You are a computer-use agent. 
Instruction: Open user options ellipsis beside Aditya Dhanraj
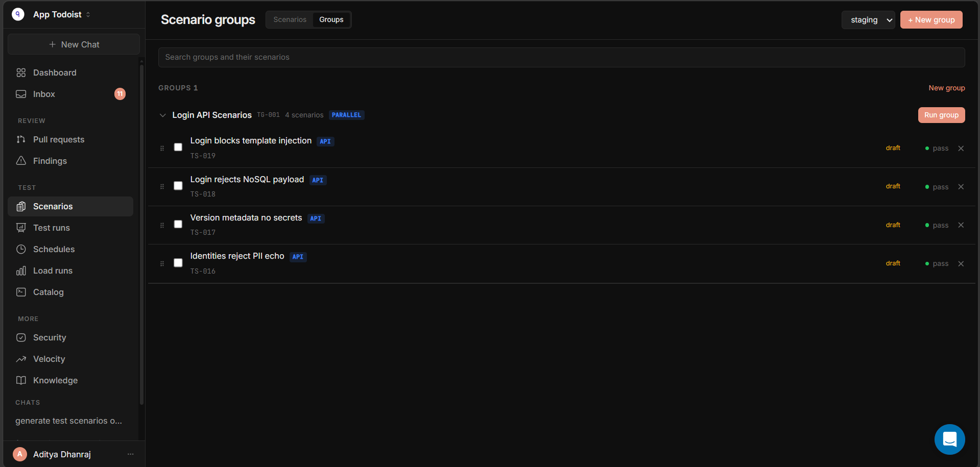pyautogui.click(x=131, y=454)
